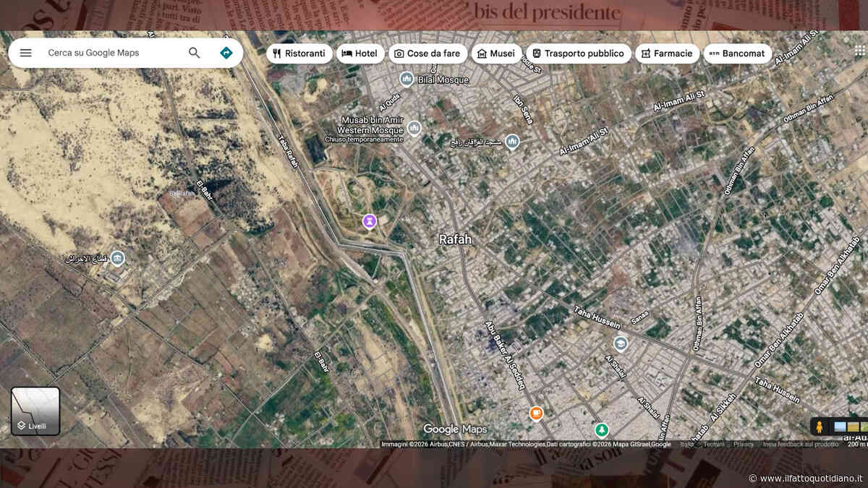This screenshot has width=868, height=488.
Task: Open directions with the blue arrow icon
Action: (226, 53)
